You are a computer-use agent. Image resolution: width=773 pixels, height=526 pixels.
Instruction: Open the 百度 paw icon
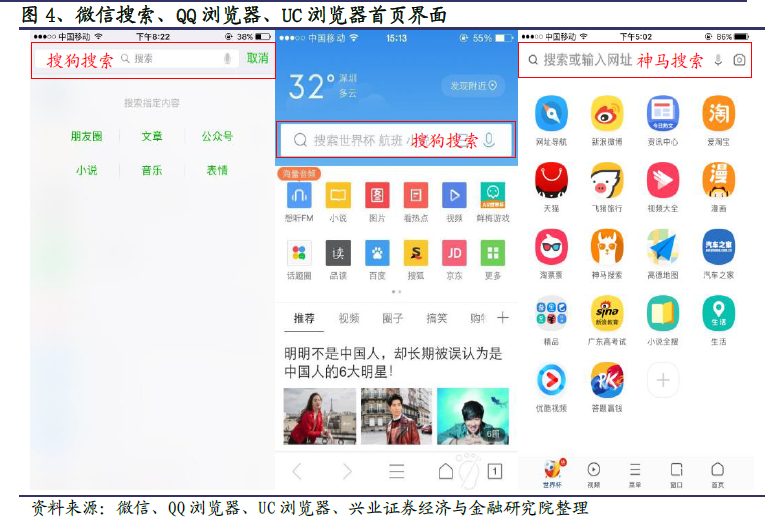click(377, 253)
